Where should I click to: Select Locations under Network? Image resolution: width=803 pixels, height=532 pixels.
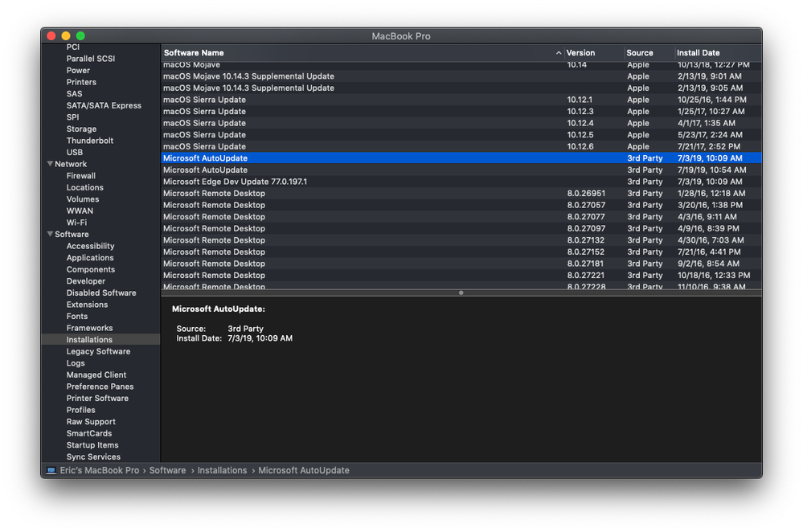tap(84, 187)
